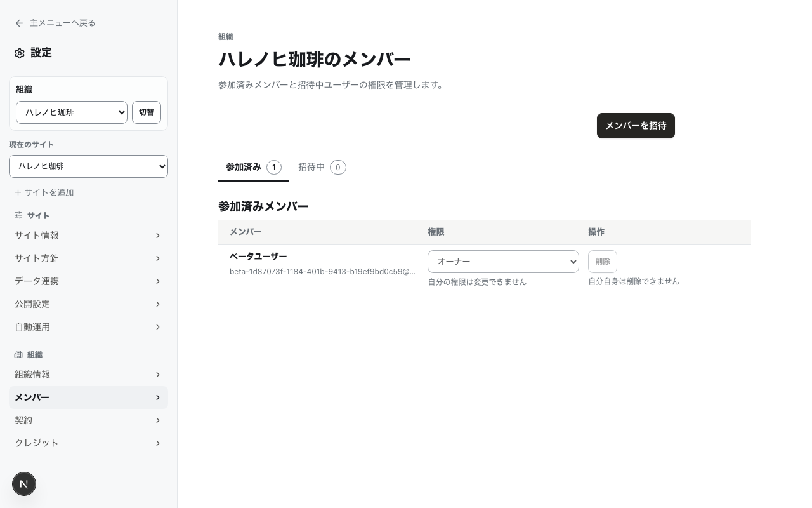Open サイト方針 settings menu item
This screenshot has height=508, width=812.
point(88,258)
